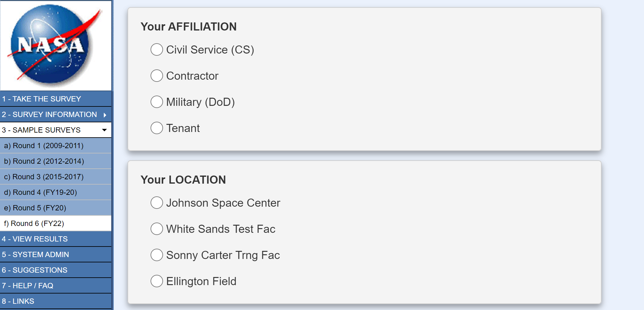Go to the Help / FAQ page
644x310 pixels.
(28, 286)
